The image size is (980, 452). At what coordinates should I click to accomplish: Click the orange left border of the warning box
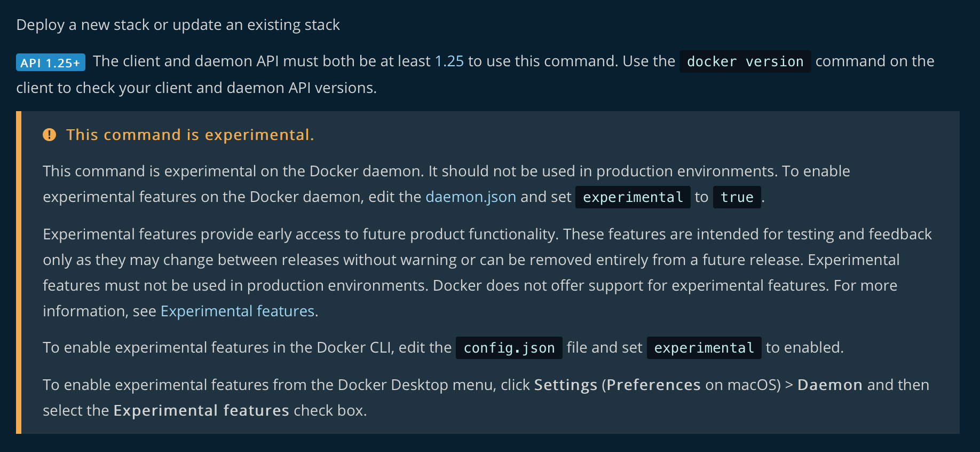19,272
